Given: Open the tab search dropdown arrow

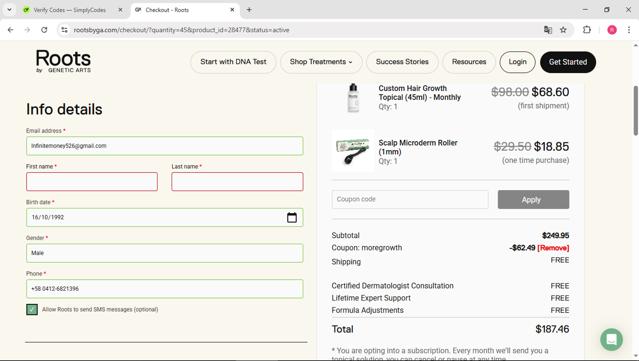Looking at the screenshot, I should click(9, 10).
